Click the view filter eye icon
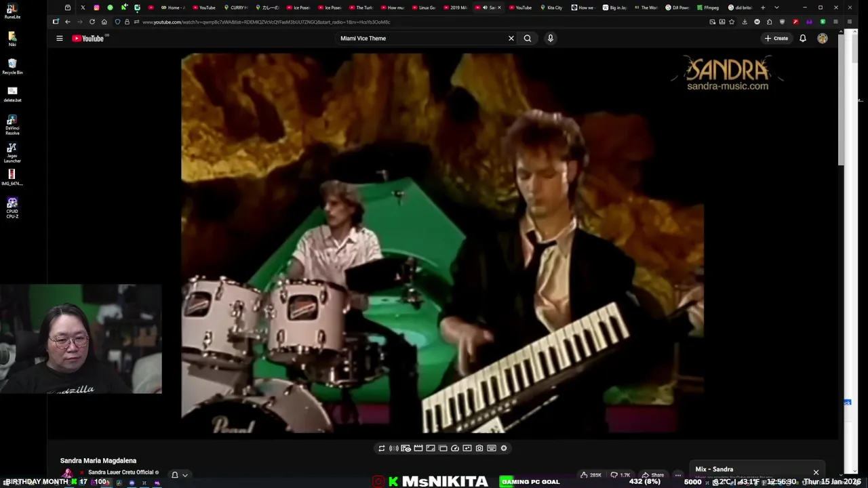This screenshot has height=488, width=868. (x=406, y=449)
